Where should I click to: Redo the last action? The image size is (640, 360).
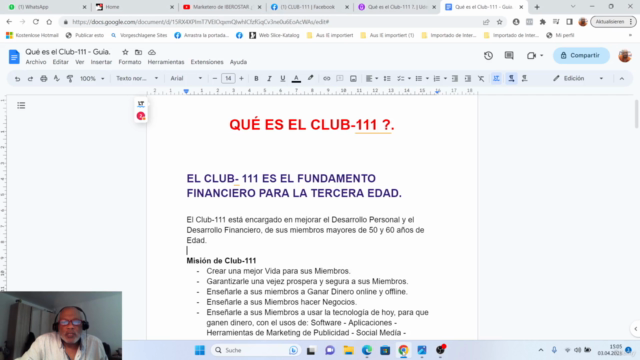click(30, 78)
